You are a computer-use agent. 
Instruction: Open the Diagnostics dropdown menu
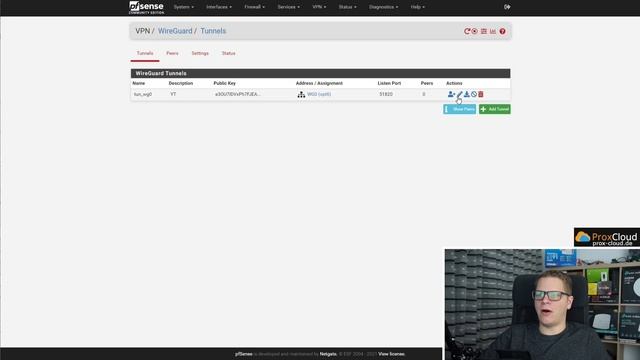pos(383,7)
